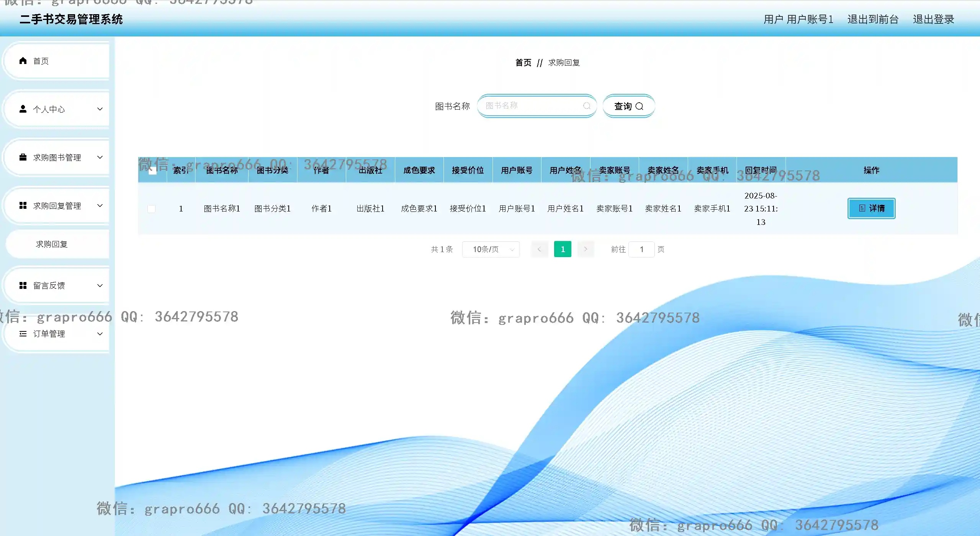Click the 查询 search button
The width and height of the screenshot is (980, 536).
click(628, 106)
